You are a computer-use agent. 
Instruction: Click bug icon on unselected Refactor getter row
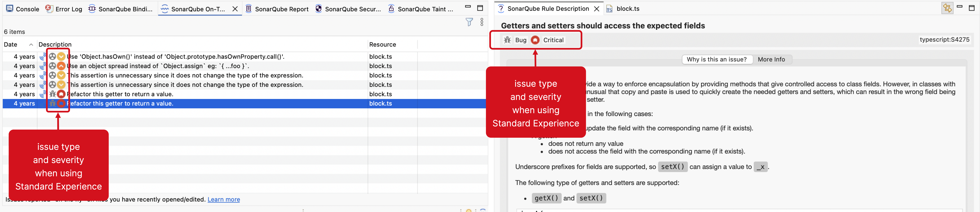pos(52,94)
